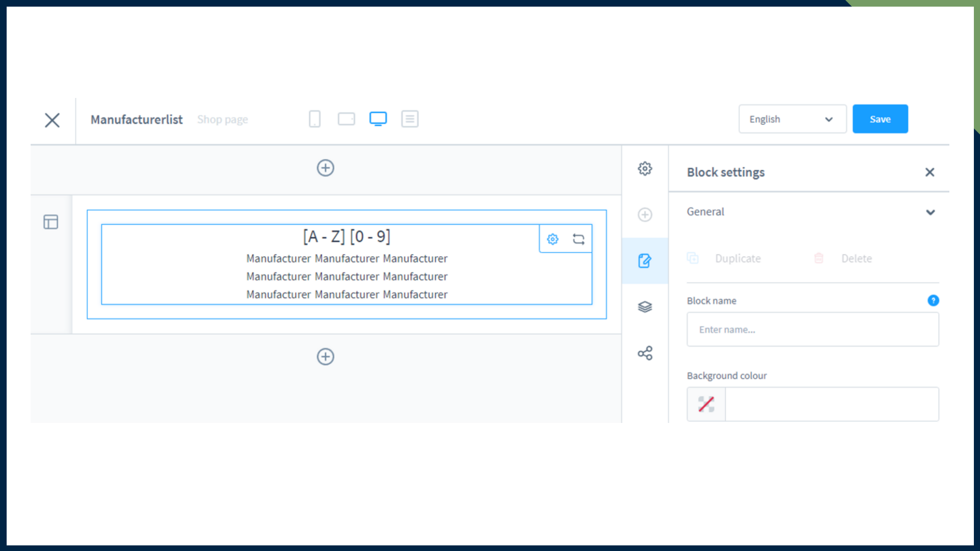Open layout assignment share icon

click(645, 353)
